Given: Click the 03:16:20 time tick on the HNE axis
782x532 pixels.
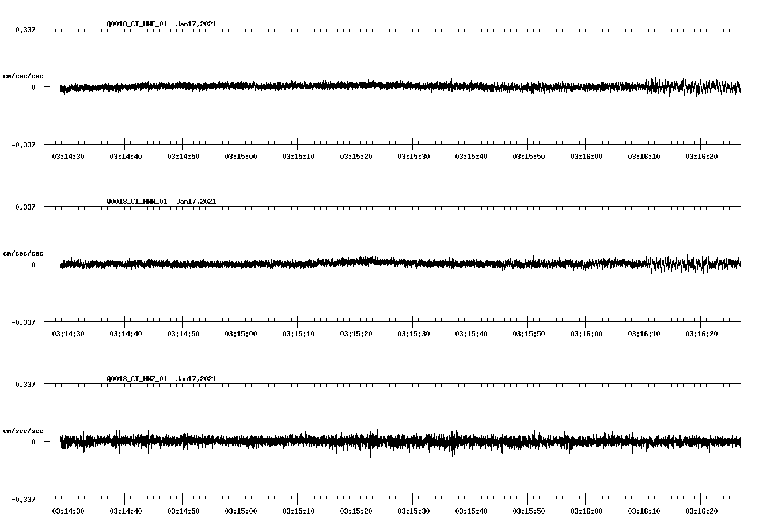Looking at the screenshot, I should 701,155.
